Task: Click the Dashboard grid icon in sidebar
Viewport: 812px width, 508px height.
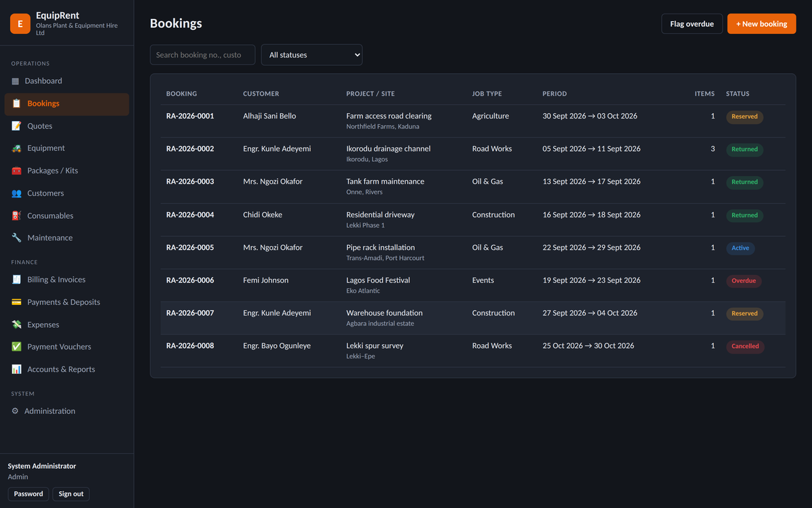Action: [16, 81]
